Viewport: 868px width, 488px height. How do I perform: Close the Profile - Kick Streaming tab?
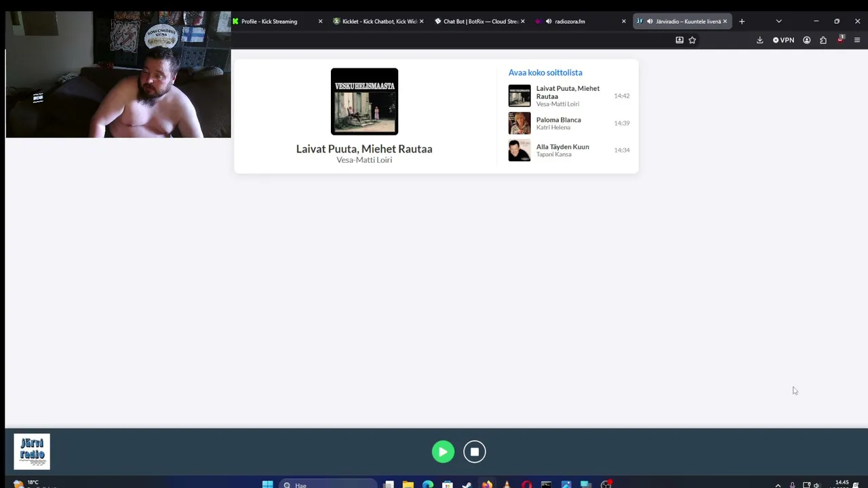[321, 22]
